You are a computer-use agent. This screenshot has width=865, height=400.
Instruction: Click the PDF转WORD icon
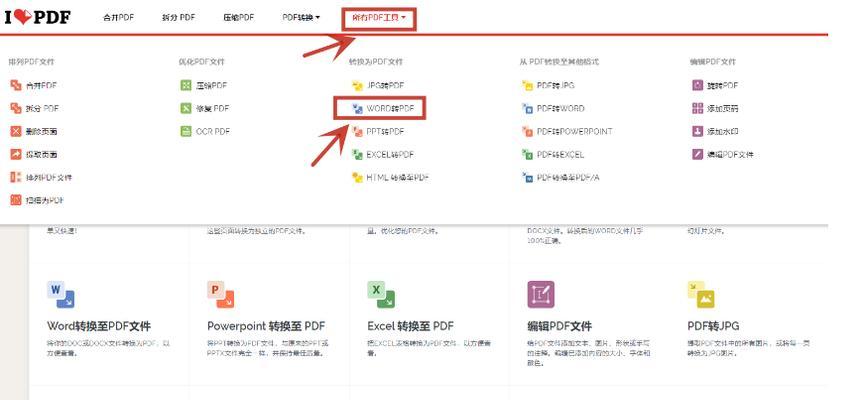(527, 108)
